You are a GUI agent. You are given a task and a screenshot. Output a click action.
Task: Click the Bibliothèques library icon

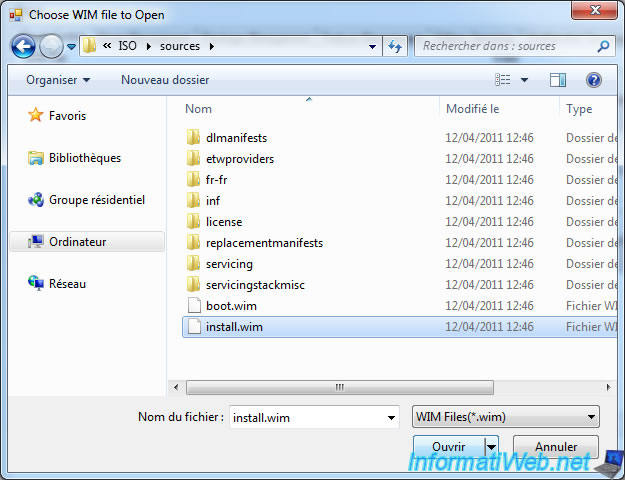(x=35, y=158)
